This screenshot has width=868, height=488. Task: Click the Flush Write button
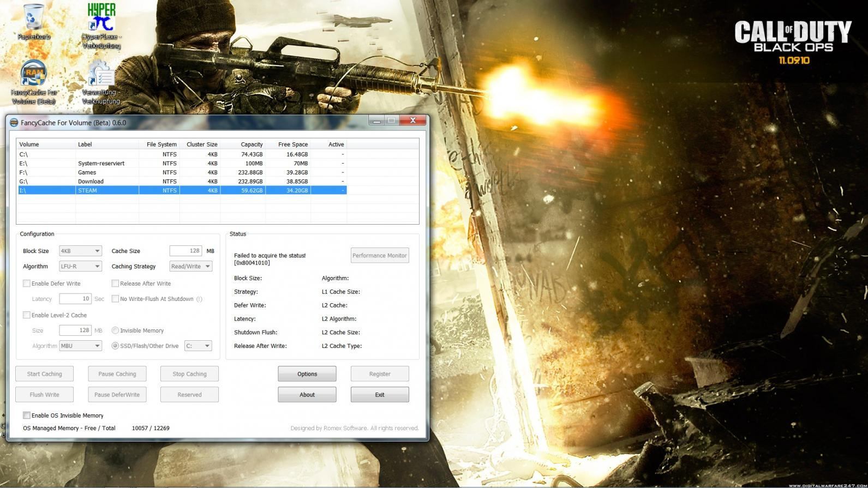[x=45, y=395]
